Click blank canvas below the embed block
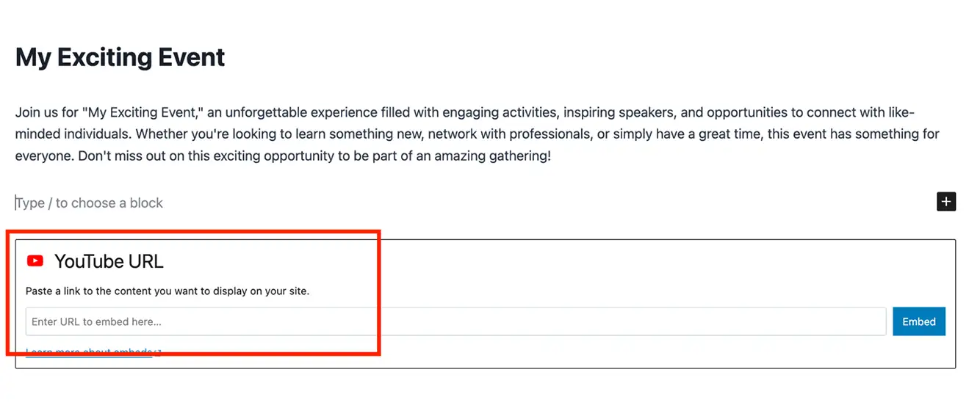This screenshot has height=419, width=980. coord(485,394)
